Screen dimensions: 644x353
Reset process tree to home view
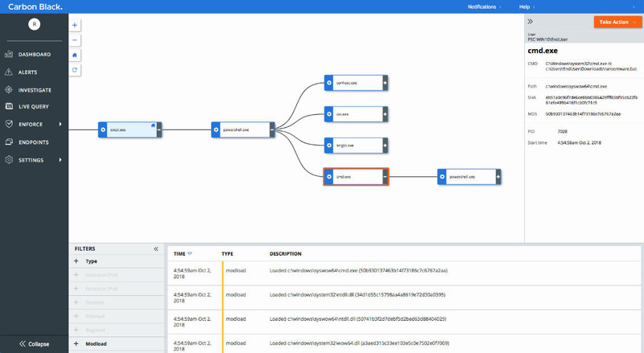pos(75,55)
